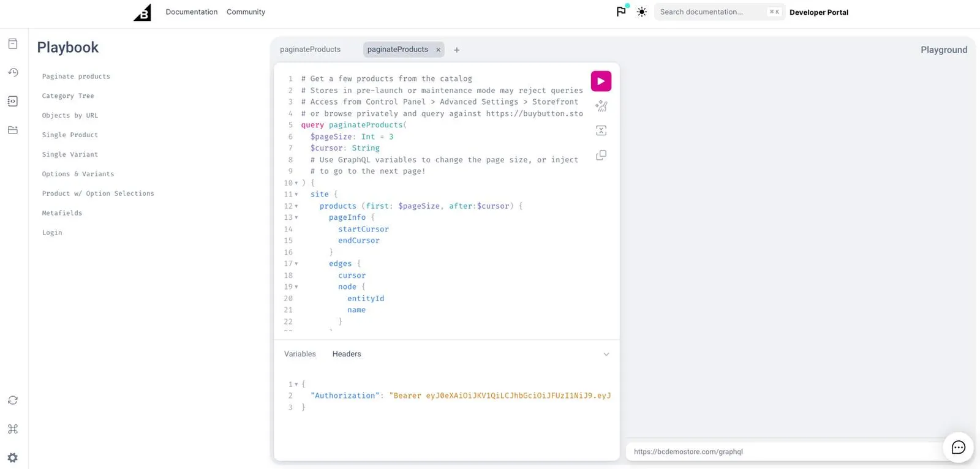Open the GraphiQL explorer plugin icon
The image size is (980, 469).
13,101
